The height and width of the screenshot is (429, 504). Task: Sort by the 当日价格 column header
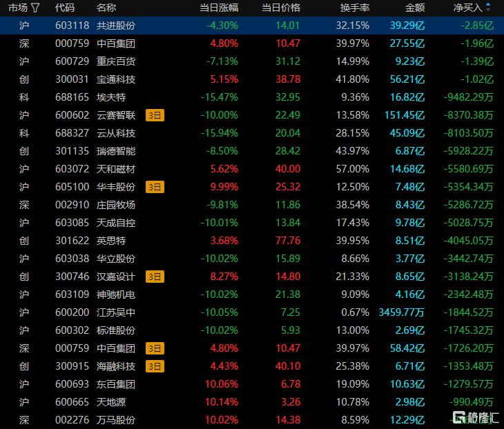coord(281,8)
